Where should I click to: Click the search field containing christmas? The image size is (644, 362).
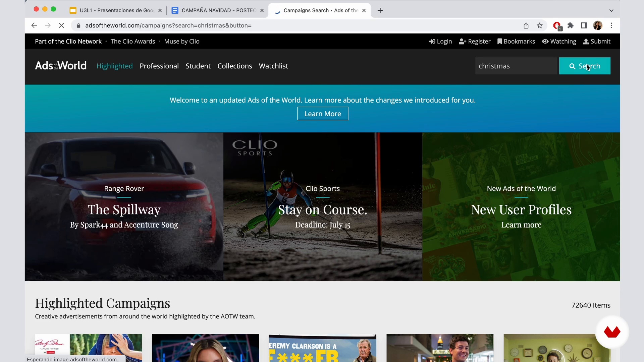click(x=516, y=66)
